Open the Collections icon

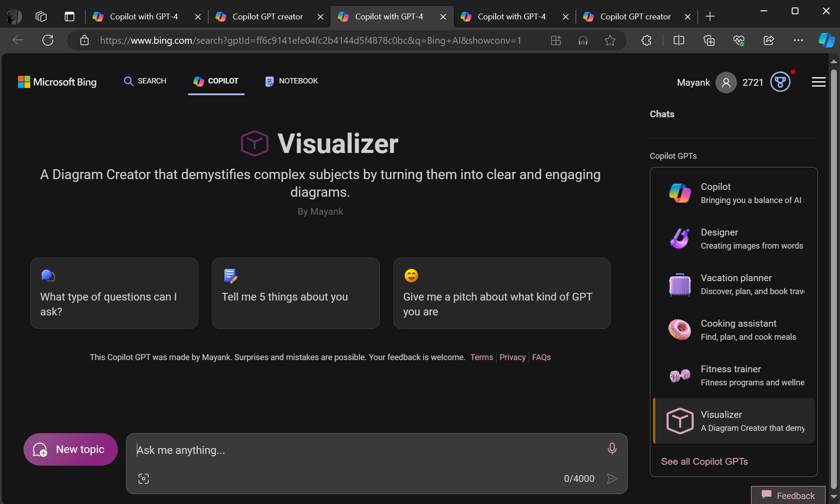coord(709,41)
